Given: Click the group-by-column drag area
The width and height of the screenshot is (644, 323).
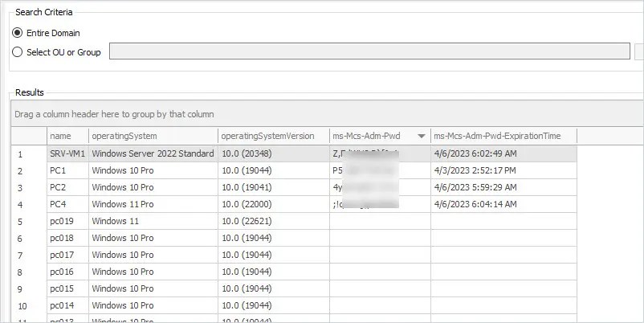Looking at the screenshot, I should (x=328, y=114).
